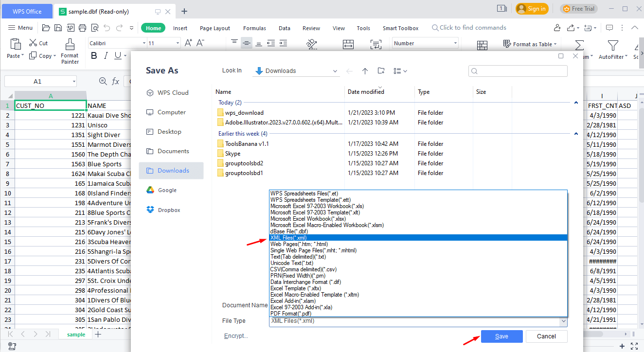Toggle italic formatting
The height and width of the screenshot is (352, 644).
tap(106, 55)
